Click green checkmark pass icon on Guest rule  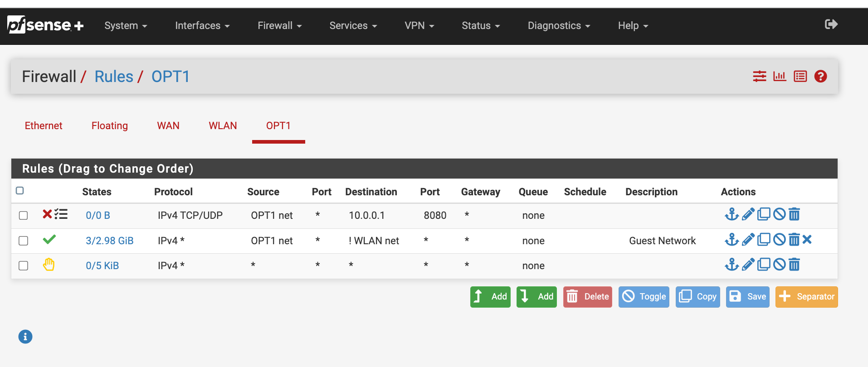(x=49, y=239)
